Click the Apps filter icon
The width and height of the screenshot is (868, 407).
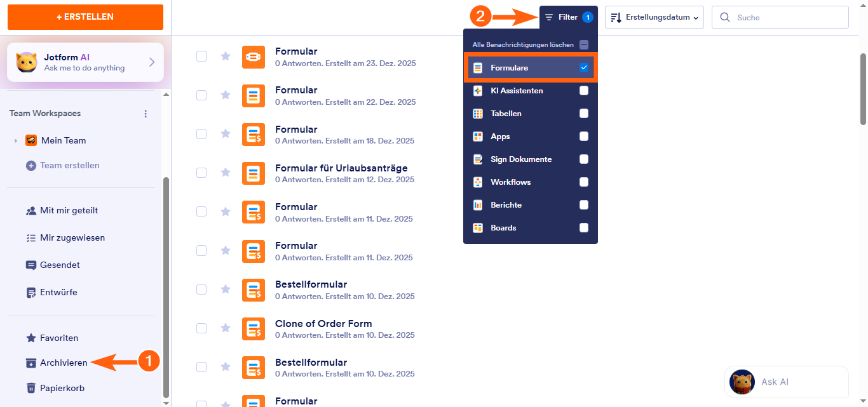pyautogui.click(x=478, y=137)
